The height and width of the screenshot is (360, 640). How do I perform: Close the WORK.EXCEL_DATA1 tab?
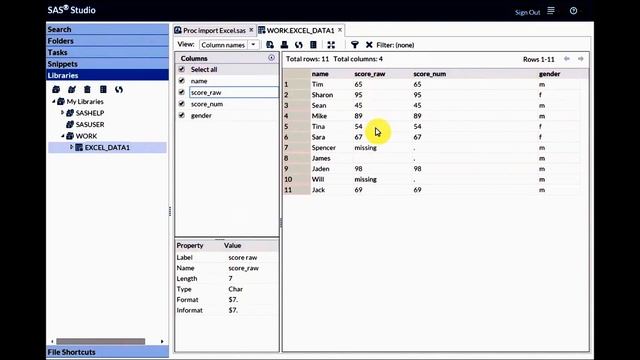click(340, 30)
